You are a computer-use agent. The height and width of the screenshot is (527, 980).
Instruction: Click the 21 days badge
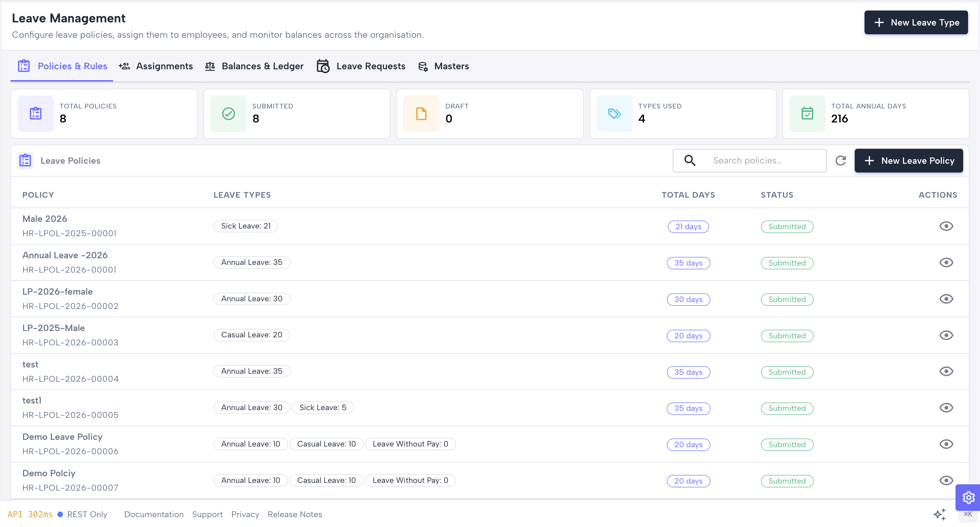[x=688, y=227]
